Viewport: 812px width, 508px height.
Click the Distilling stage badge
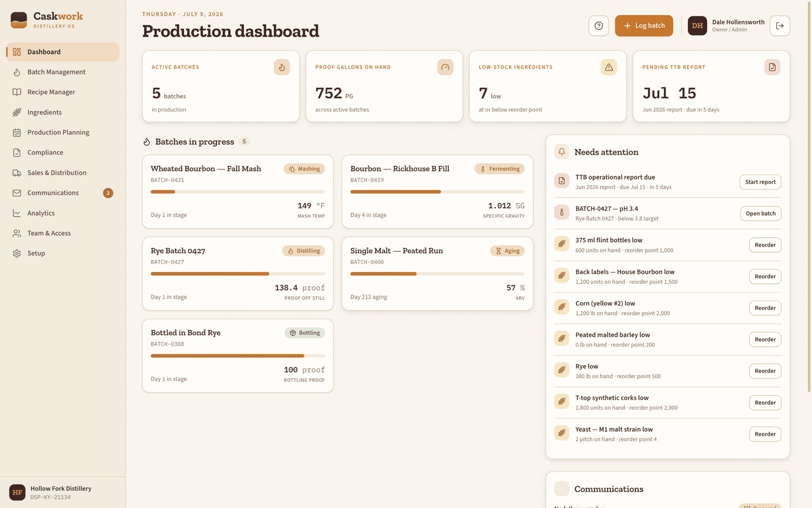click(x=303, y=251)
